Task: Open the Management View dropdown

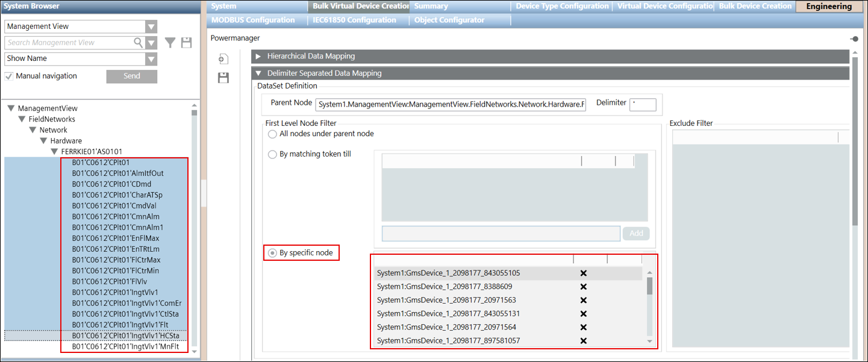Action: click(151, 27)
